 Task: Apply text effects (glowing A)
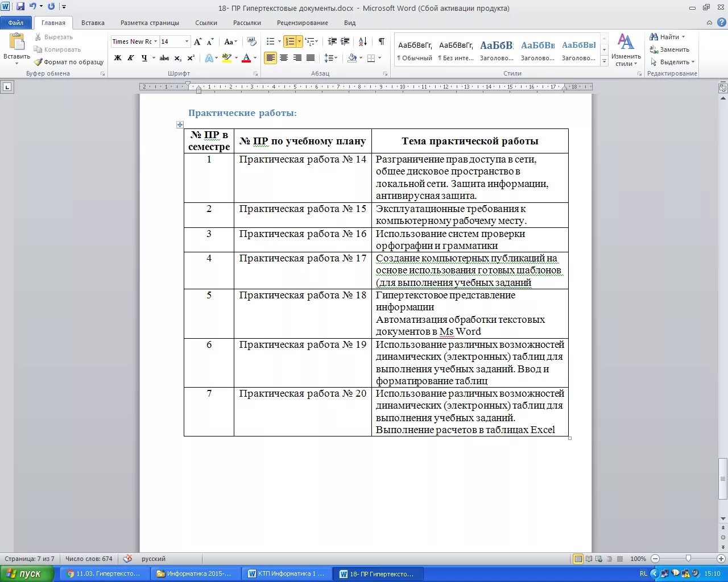(x=209, y=58)
